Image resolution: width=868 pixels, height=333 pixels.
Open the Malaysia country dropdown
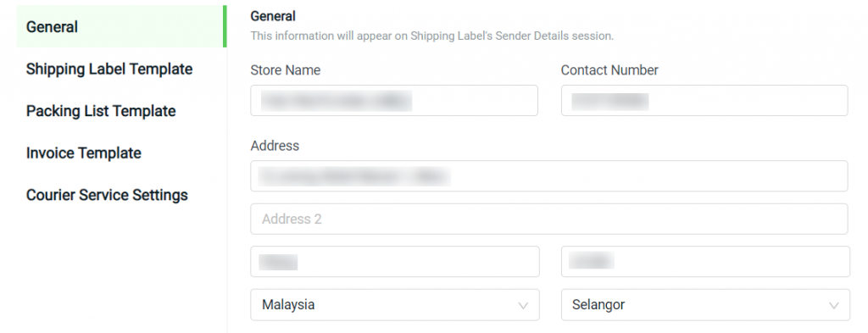tap(395, 305)
